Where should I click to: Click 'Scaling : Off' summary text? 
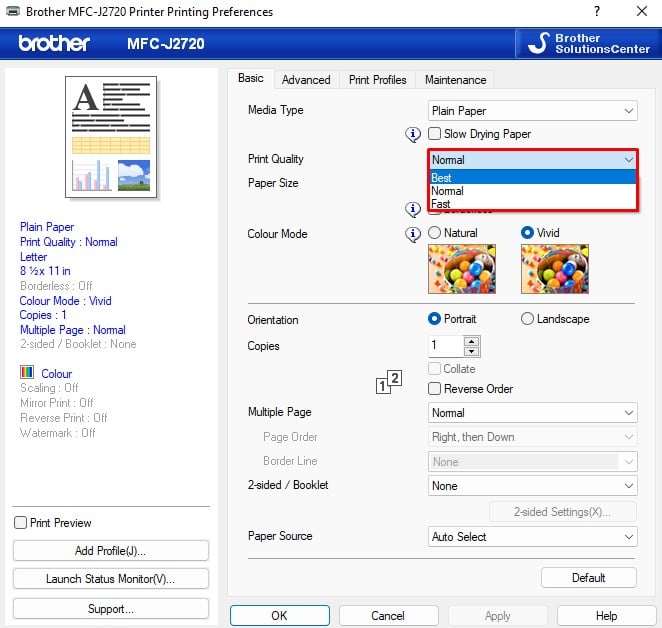[49, 388]
